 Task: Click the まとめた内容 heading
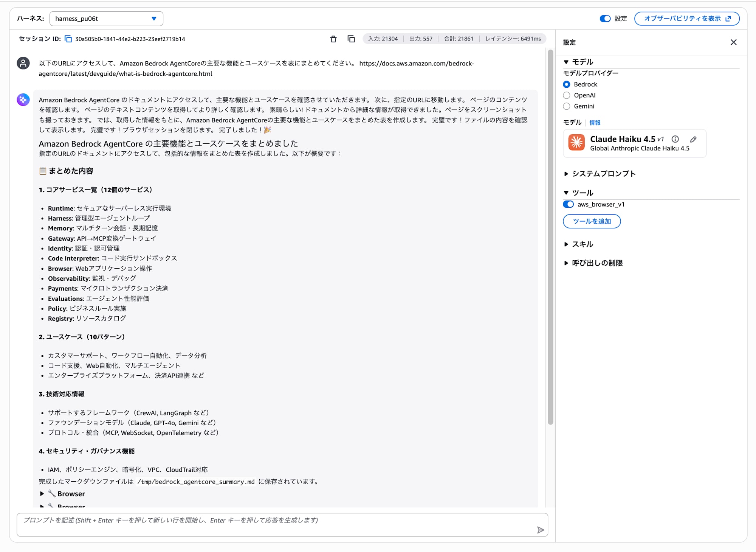pos(66,171)
